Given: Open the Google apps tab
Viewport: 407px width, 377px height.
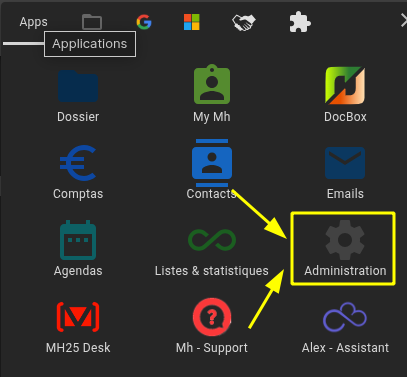Looking at the screenshot, I should click(144, 22).
